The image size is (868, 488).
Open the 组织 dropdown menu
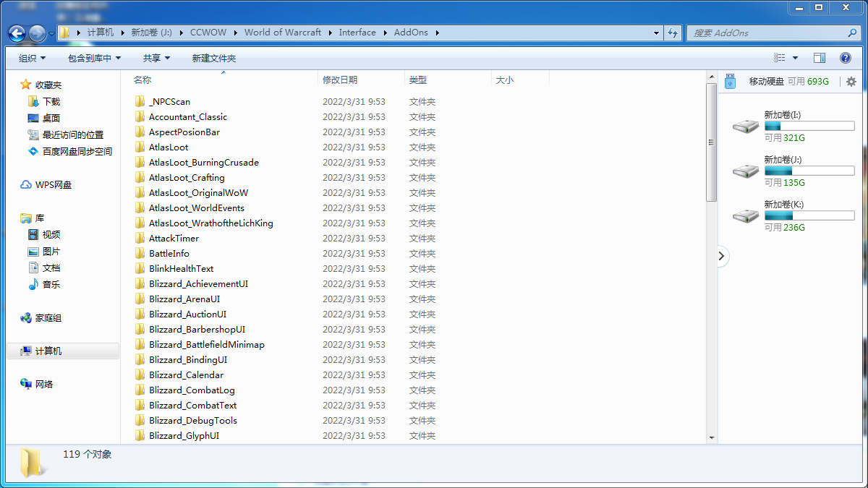(32, 58)
